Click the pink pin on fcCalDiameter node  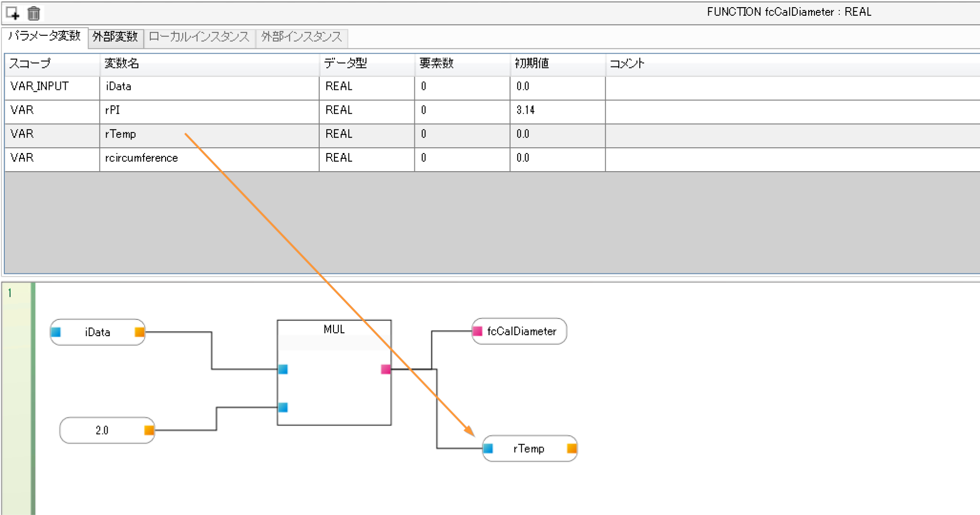point(477,331)
